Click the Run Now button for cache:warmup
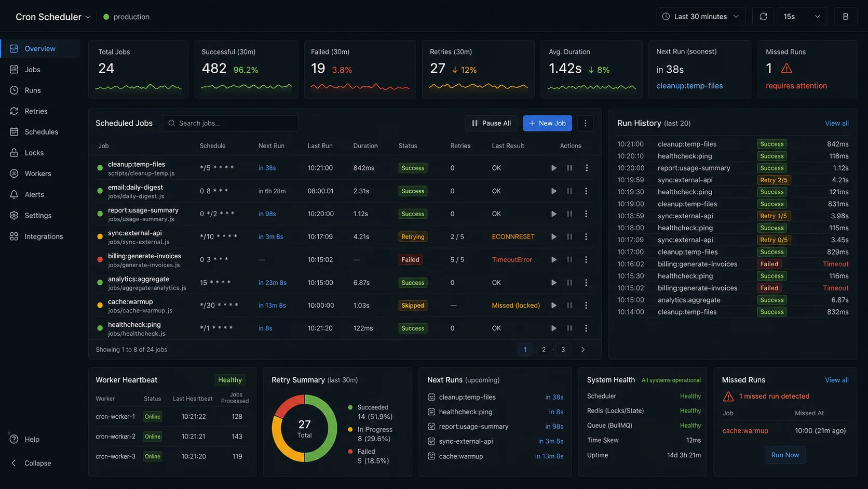The width and height of the screenshot is (868, 489). tap(785, 455)
